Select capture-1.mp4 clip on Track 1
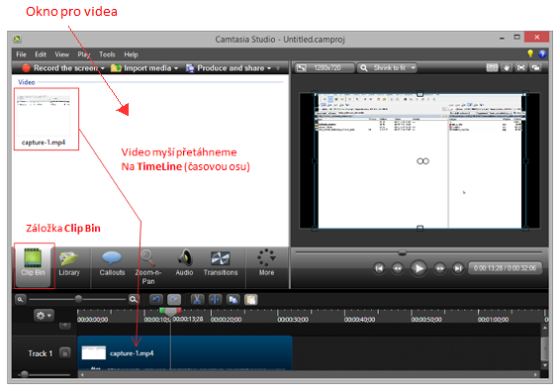The height and width of the screenshot is (392, 560). pos(185,352)
